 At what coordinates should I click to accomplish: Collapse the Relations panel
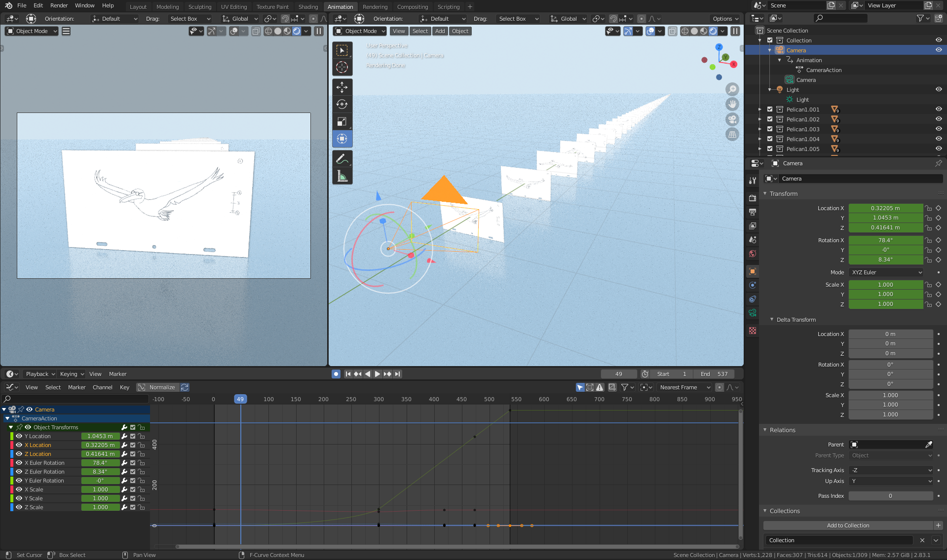765,430
